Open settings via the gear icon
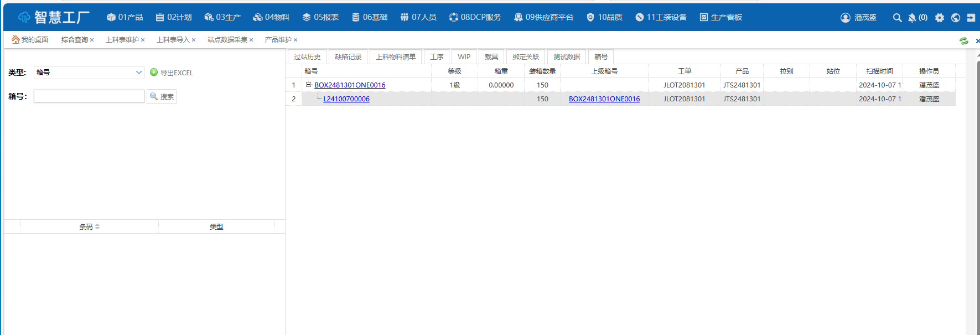This screenshot has width=980, height=335. coord(940,18)
